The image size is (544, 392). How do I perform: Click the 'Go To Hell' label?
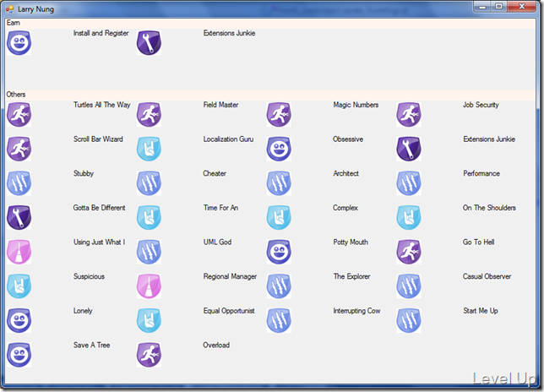(x=479, y=242)
